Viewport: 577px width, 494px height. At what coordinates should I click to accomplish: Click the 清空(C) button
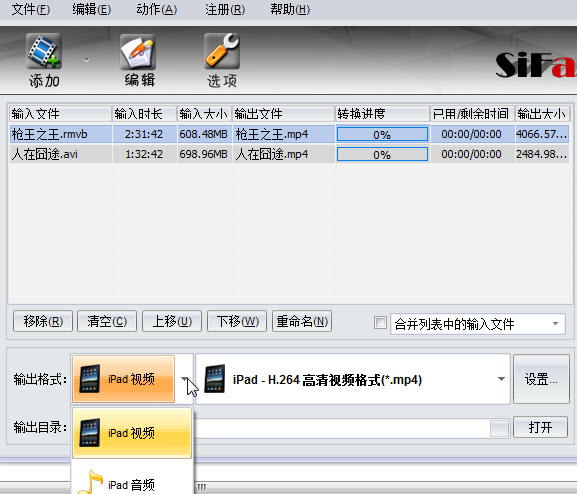coord(107,321)
